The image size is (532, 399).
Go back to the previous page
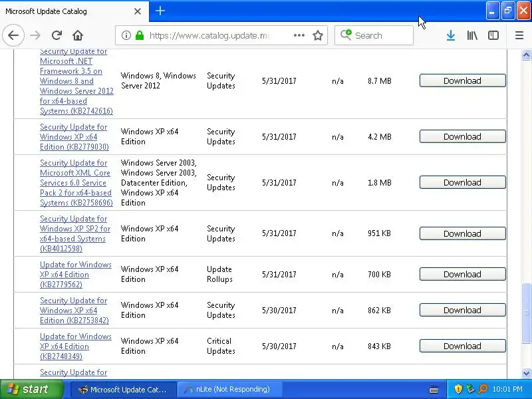[13, 35]
